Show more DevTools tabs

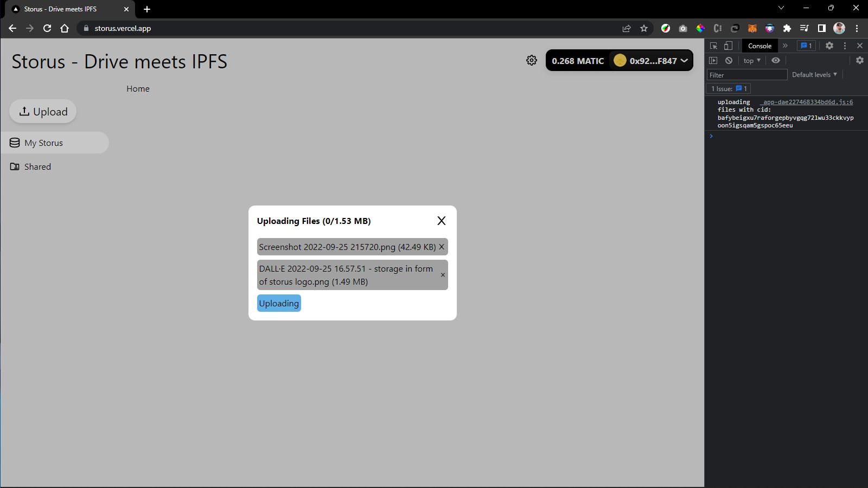point(785,46)
